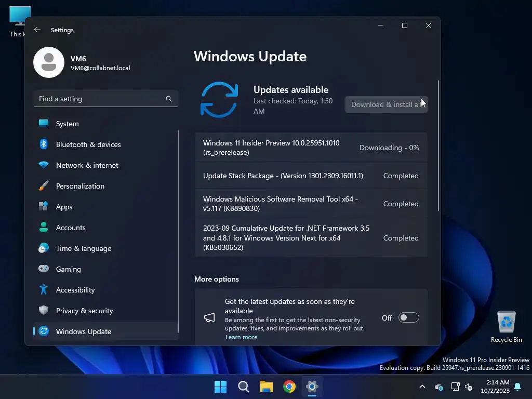Click the VM6 user name
Screen dimensions: 532x399
[x=78, y=59]
